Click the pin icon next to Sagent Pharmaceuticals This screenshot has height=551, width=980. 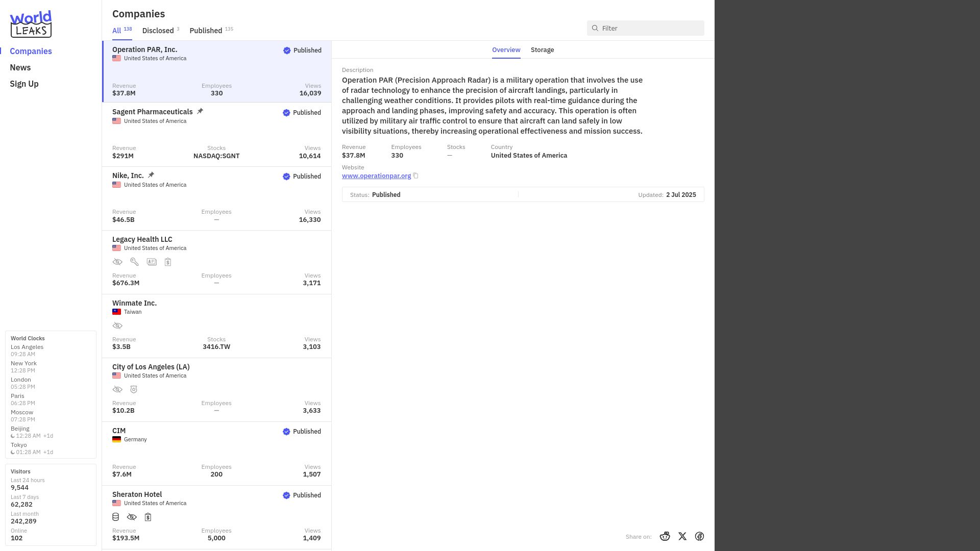pyautogui.click(x=200, y=111)
